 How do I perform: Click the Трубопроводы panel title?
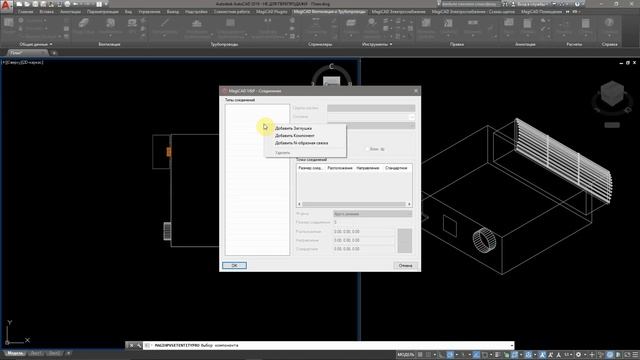click(224, 44)
